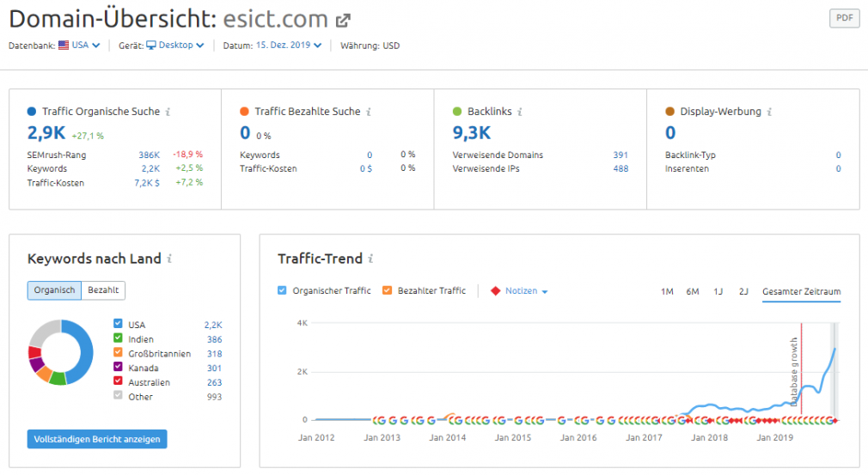868x475 pixels.
Task: Click the green Backlinks dot
Action: [456, 112]
